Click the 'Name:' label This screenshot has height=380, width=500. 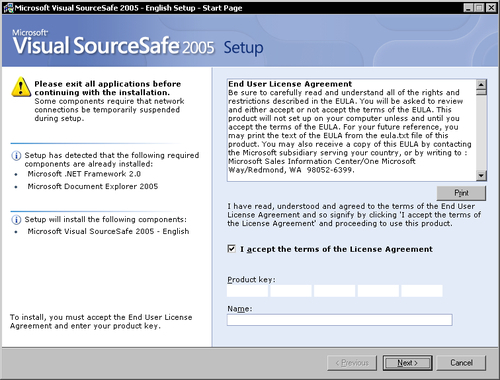(x=240, y=309)
